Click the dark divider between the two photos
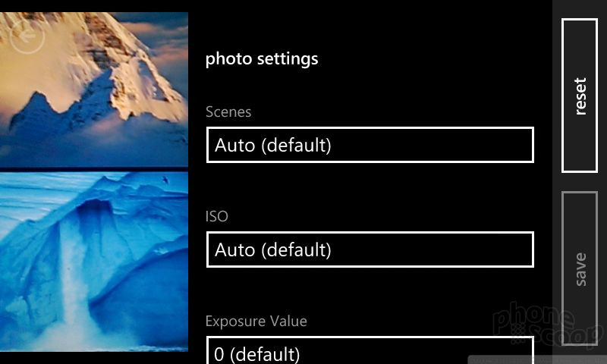Viewport: 607px width, 364px height. (94, 169)
